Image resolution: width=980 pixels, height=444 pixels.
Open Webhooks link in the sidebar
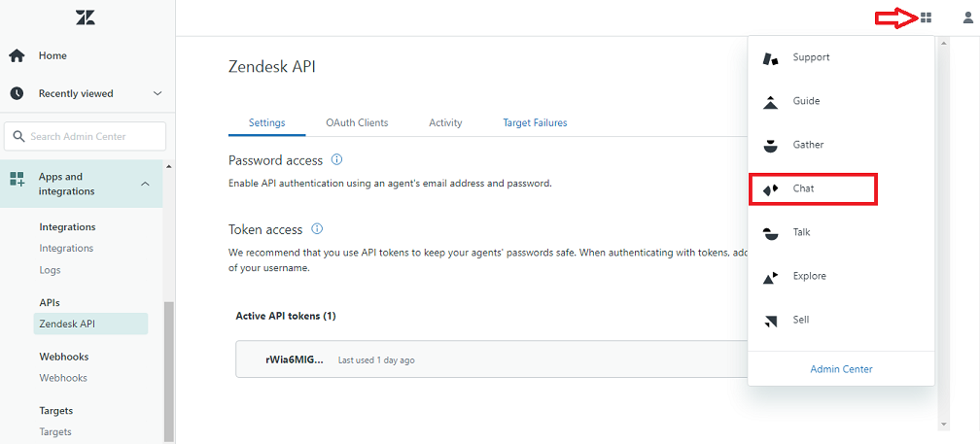coord(63,379)
